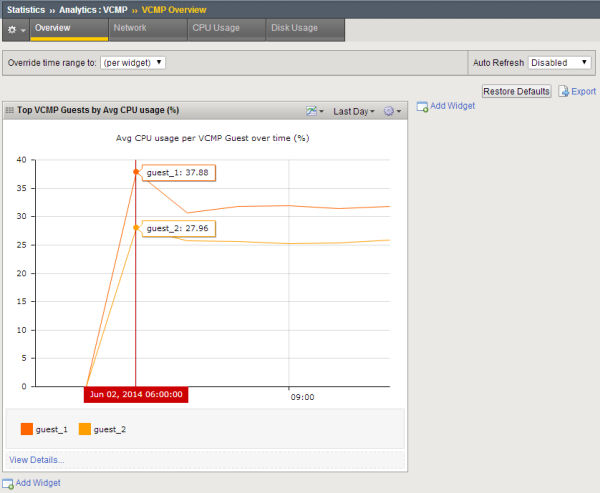Open the Disk Usage tab
Viewport: 600px width, 493px height.
(295, 28)
